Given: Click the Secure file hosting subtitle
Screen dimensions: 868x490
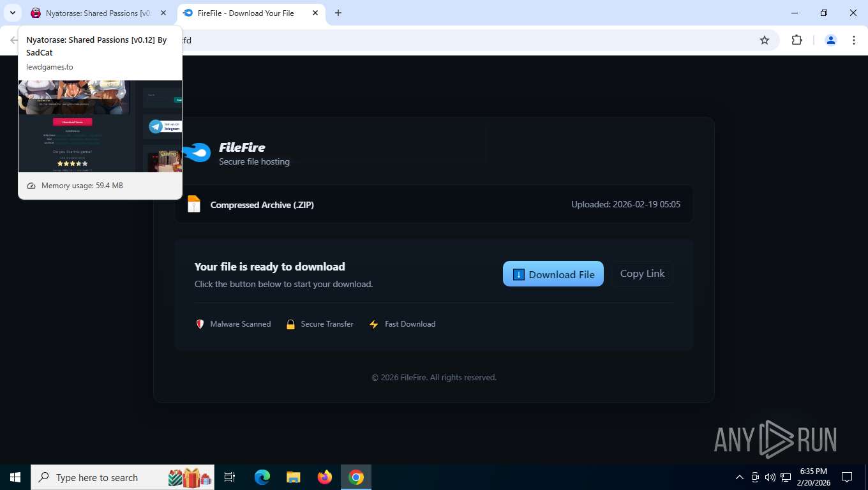Looking at the screenshot, I should pyautogui.click(x=254, y=161).
